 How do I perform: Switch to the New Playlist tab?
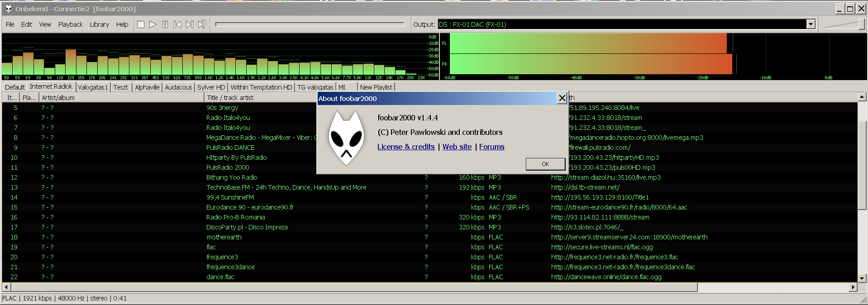(x=376, y=87)
